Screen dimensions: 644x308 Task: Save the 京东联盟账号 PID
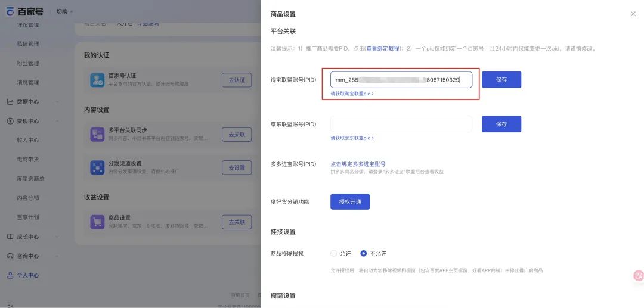(501, 124)
